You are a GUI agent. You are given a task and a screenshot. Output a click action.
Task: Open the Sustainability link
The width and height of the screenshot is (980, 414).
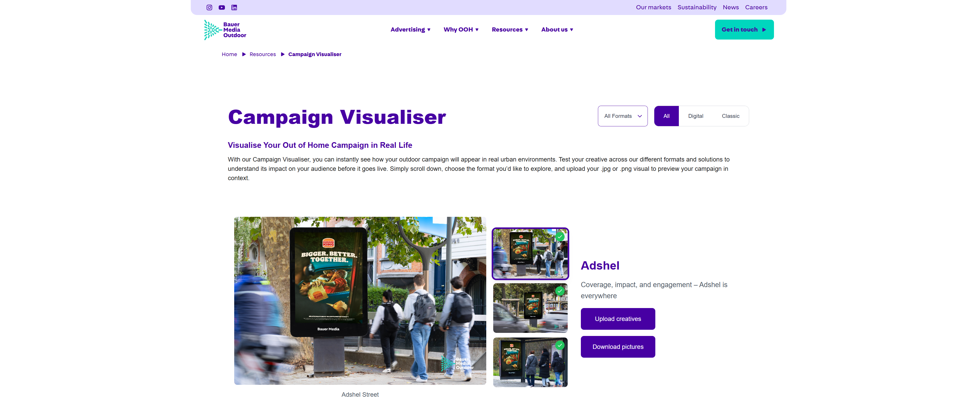click(697, 7)
